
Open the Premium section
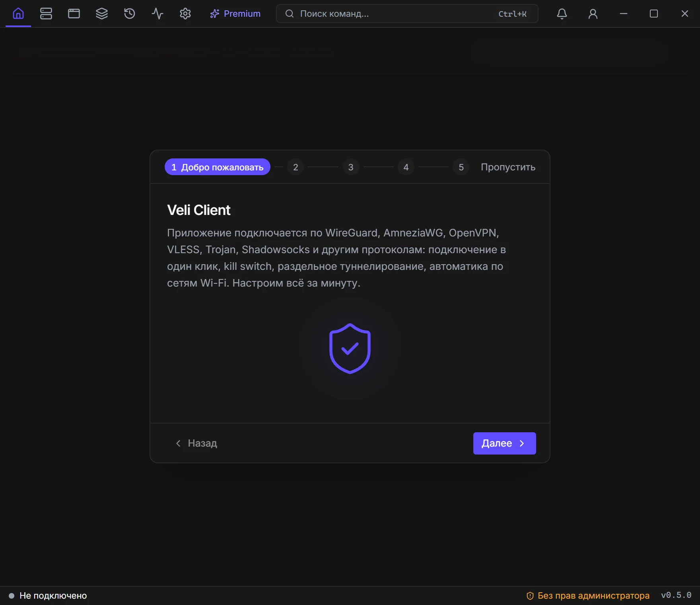[x=235, y=14]
